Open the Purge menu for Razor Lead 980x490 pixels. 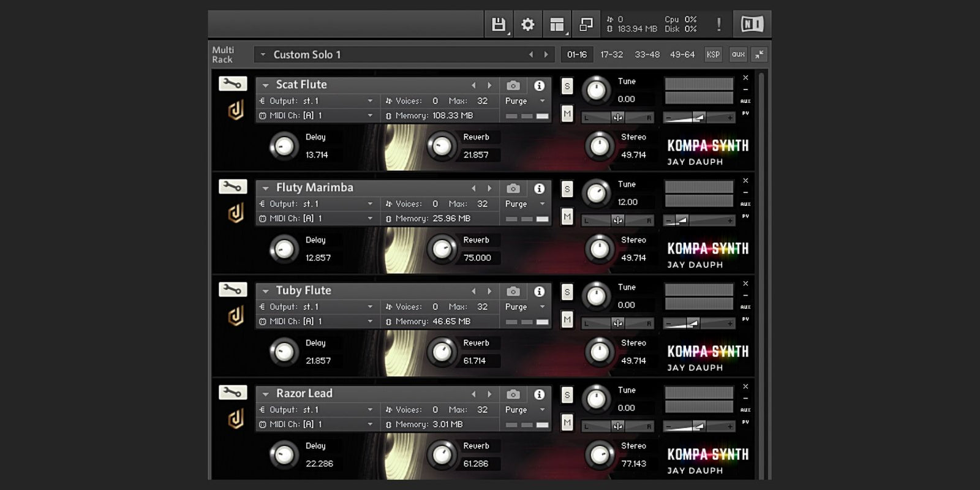[524, 410]
